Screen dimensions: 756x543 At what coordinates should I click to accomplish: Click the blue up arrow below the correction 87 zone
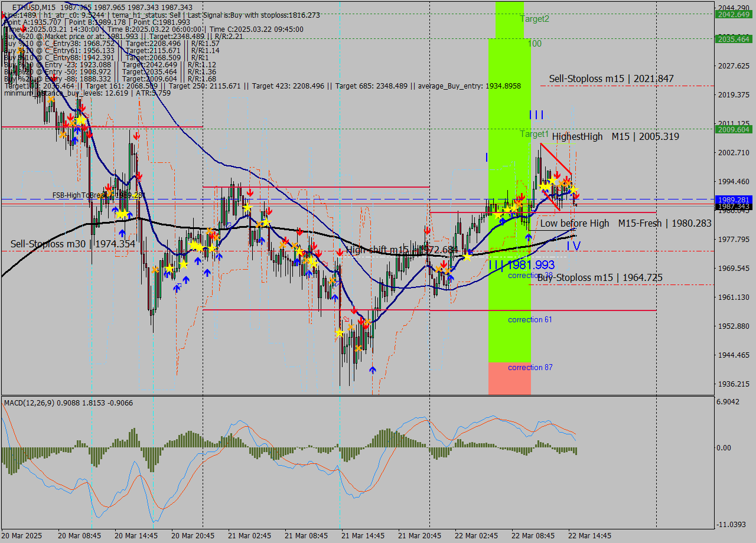(x=372, y=370)
